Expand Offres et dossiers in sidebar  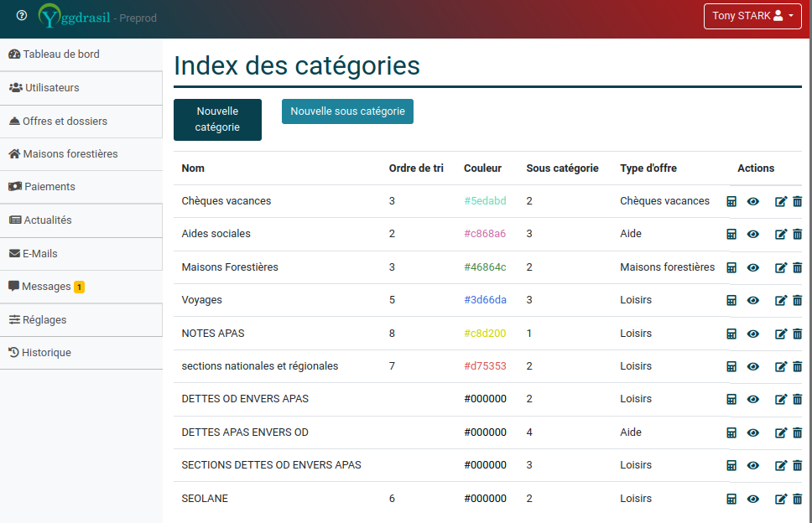[x=65, y=121]
